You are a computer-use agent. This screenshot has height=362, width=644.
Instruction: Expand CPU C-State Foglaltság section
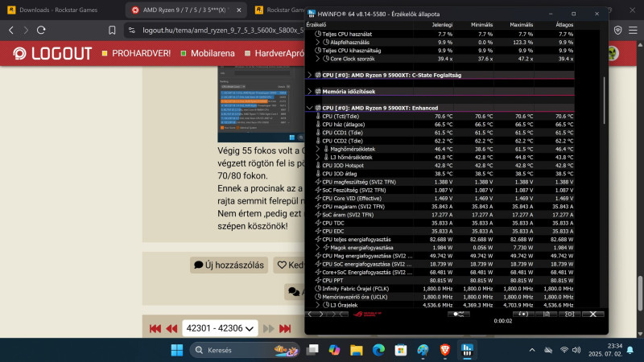click(310, 75)
